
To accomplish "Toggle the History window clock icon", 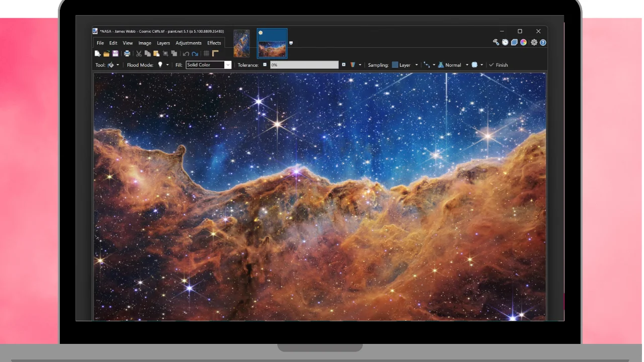I will pyautogui.click(x=505, y=43).
